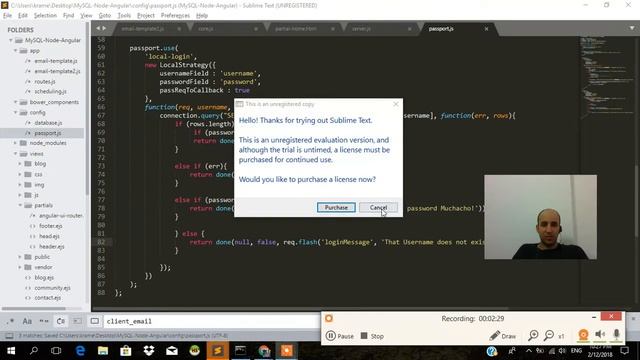Click the previous tab arrow

pyautogui.click(x=98, y=28)
